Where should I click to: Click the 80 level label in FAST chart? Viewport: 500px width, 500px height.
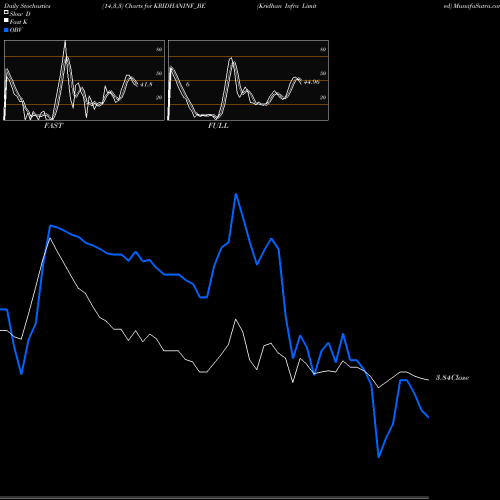point(159,49)
